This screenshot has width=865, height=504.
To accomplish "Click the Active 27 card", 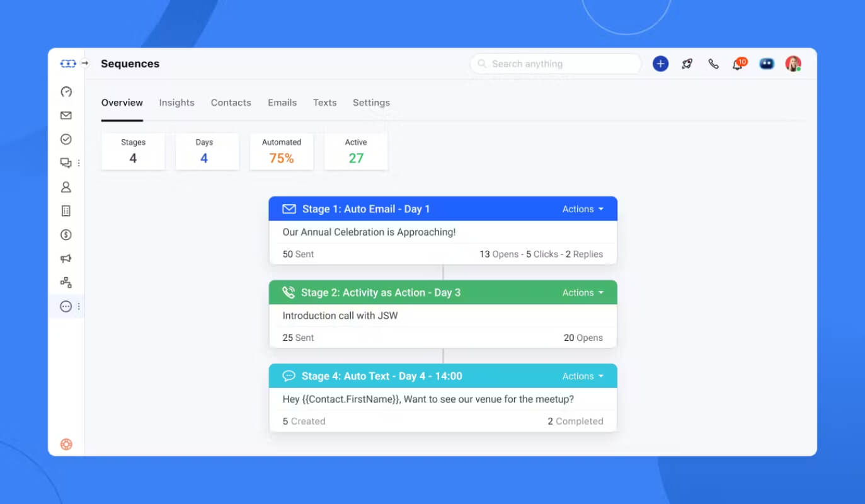I will [356, 151].
